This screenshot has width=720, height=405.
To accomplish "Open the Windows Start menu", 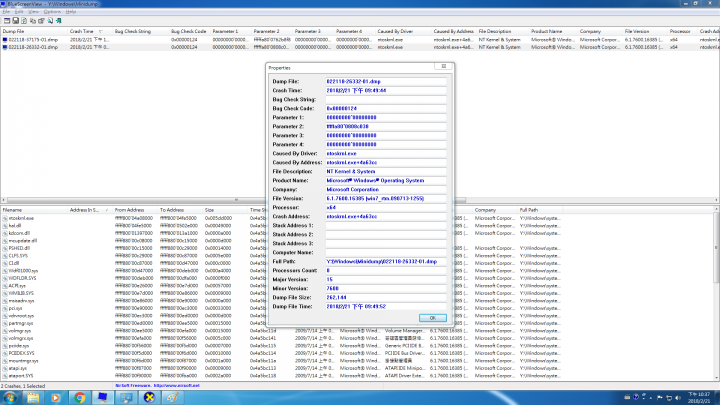I will tap(10, 398).
